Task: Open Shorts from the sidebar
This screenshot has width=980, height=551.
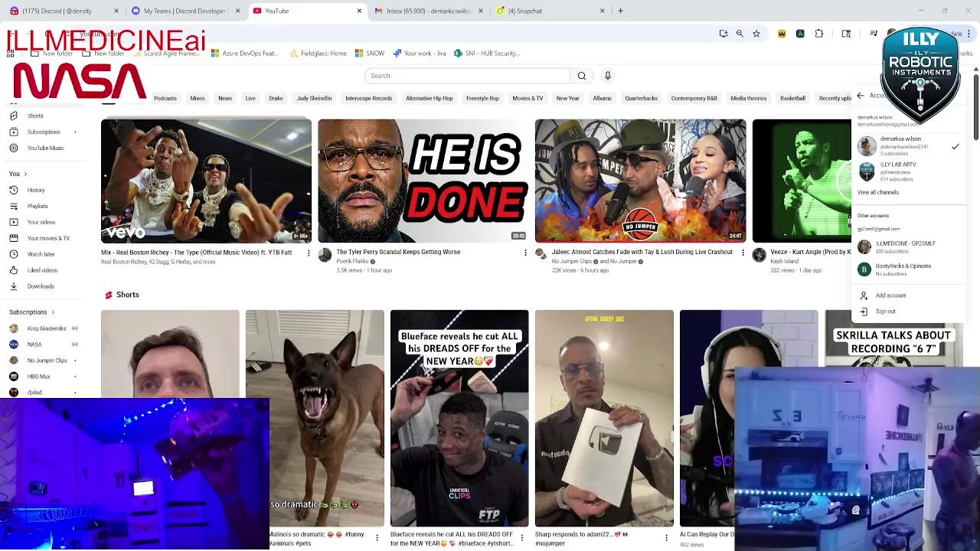Action: 35,116
